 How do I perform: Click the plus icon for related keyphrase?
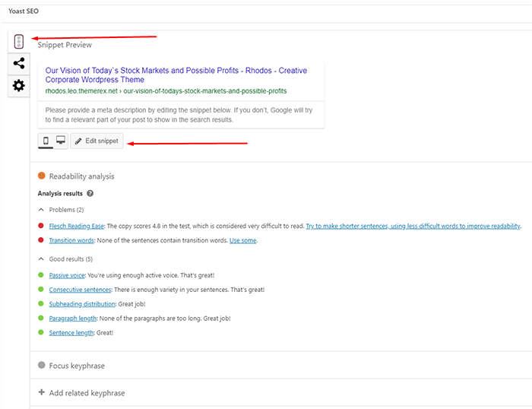pos(41,392)
